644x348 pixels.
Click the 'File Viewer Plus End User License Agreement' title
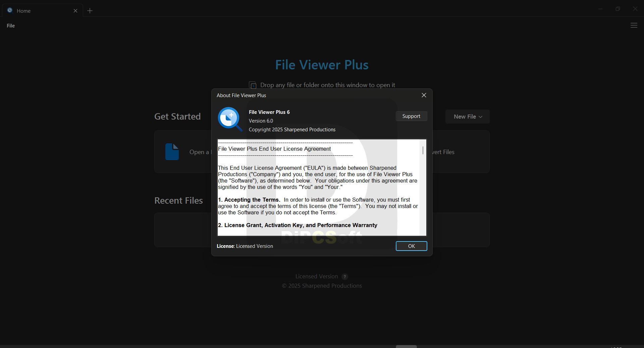point(274,149)
